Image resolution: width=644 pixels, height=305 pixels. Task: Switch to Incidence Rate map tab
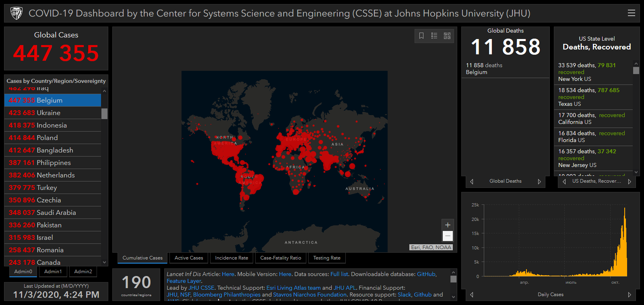point(231,258)
